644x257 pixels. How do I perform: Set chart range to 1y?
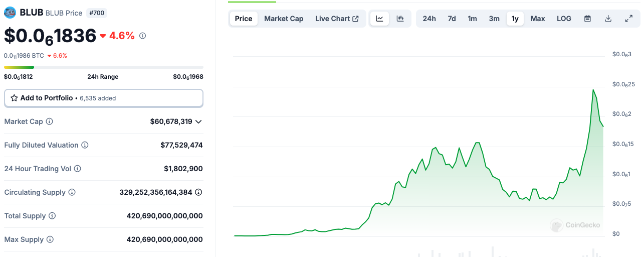pyautogui.click(x=515, y=19)
